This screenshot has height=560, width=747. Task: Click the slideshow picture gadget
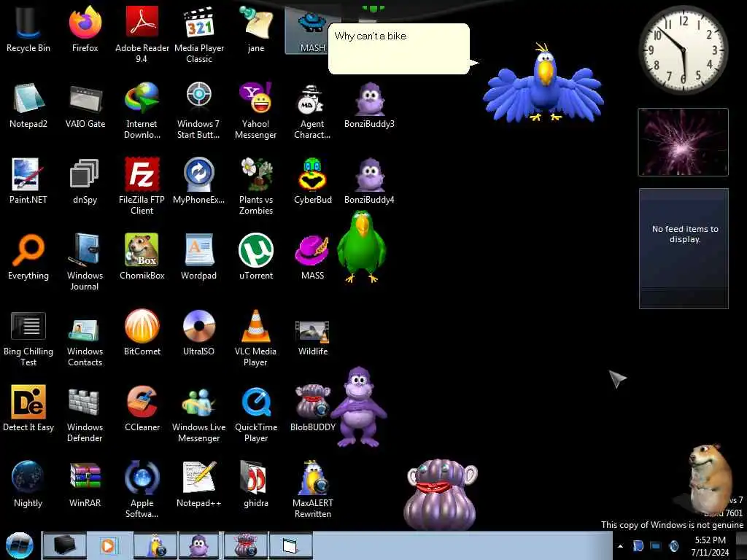pyautogui.click(x=683, y=142)
